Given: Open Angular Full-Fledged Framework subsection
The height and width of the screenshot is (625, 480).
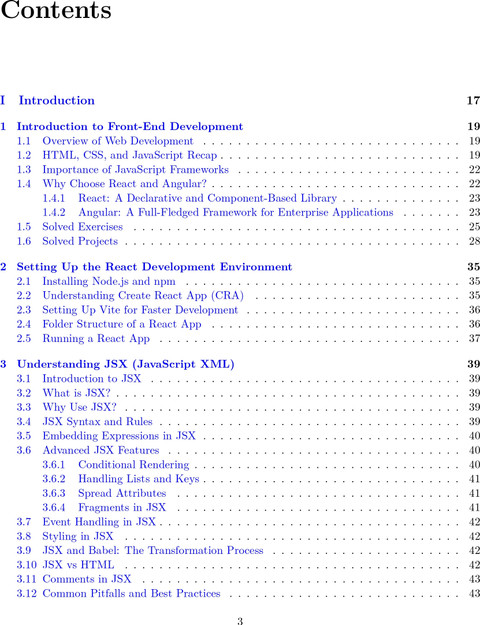Looking at the screenshot, I should tap(236, 212).
